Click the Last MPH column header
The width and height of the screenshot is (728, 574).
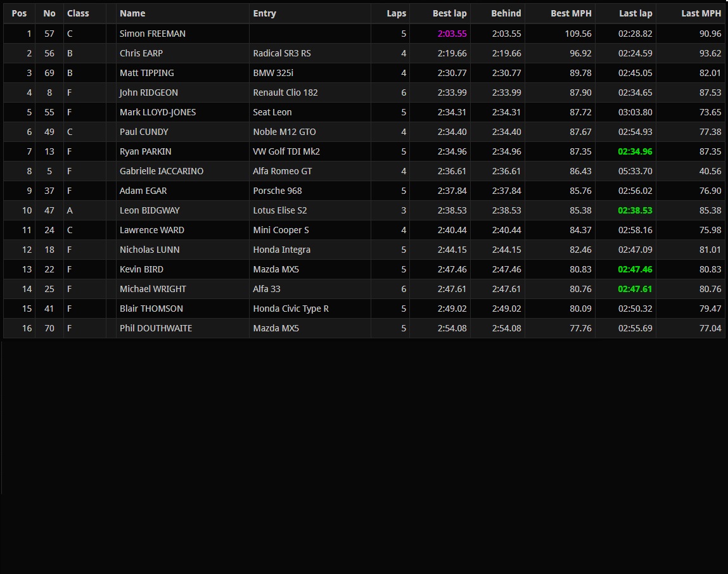point(701,13)
